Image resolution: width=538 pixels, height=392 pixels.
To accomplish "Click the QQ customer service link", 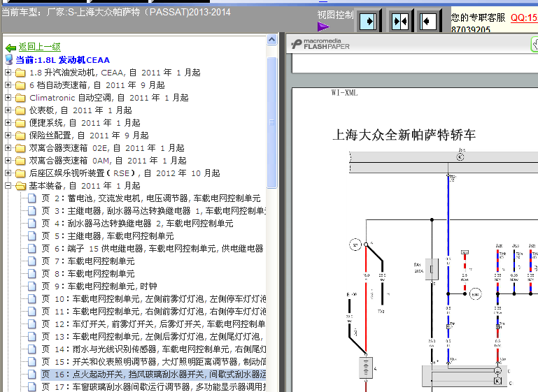I will tap(524, 17).
